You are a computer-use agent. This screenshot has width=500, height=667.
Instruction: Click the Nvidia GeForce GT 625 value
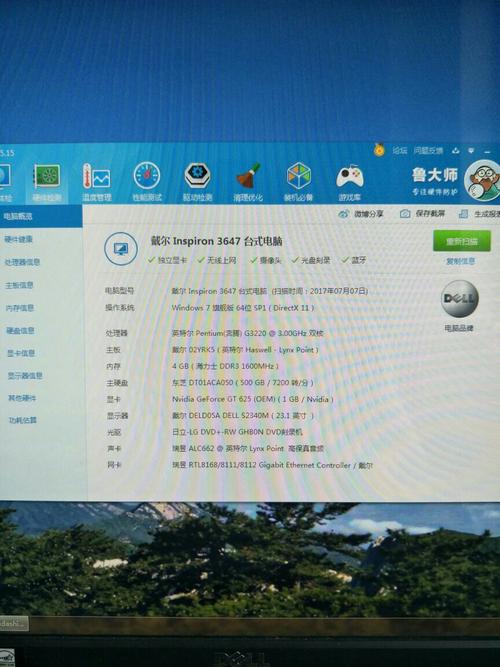click(252, 399)
